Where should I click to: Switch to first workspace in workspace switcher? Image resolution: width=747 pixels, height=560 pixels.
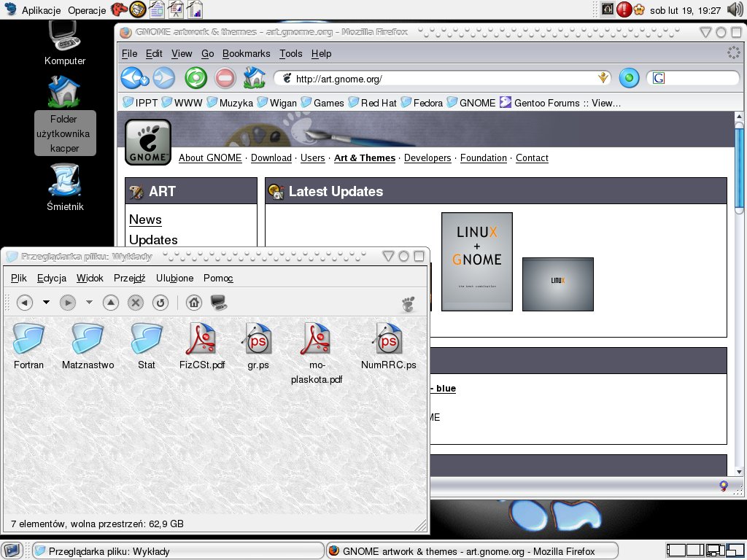coord(676,551)
